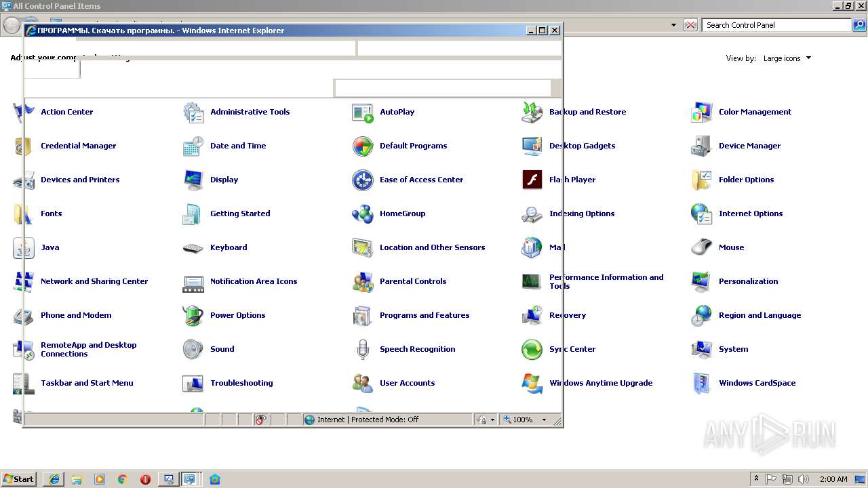868x488 pixels.
Task: Click the IE privacy report eye icon
Action: click(261, 420)
